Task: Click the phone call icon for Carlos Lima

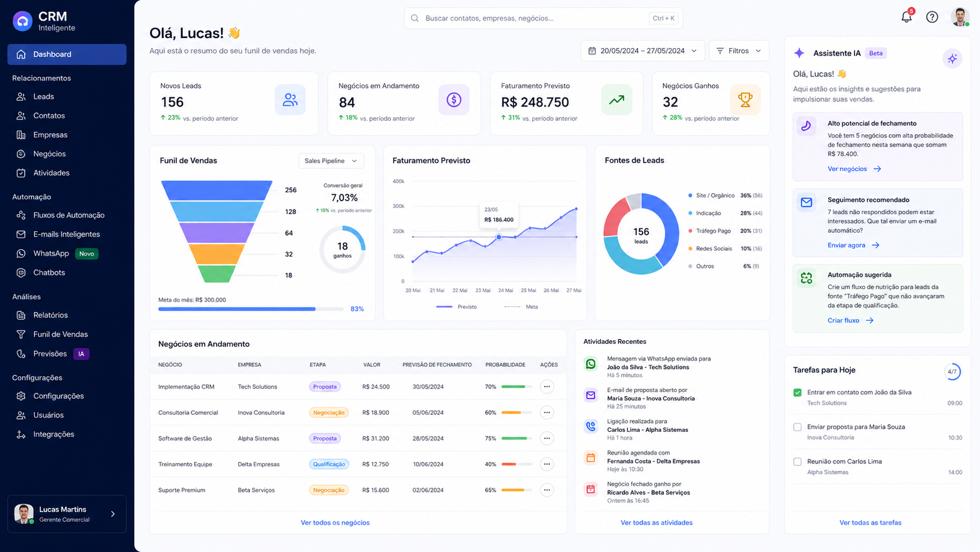Action: click(x=591, y=426)
